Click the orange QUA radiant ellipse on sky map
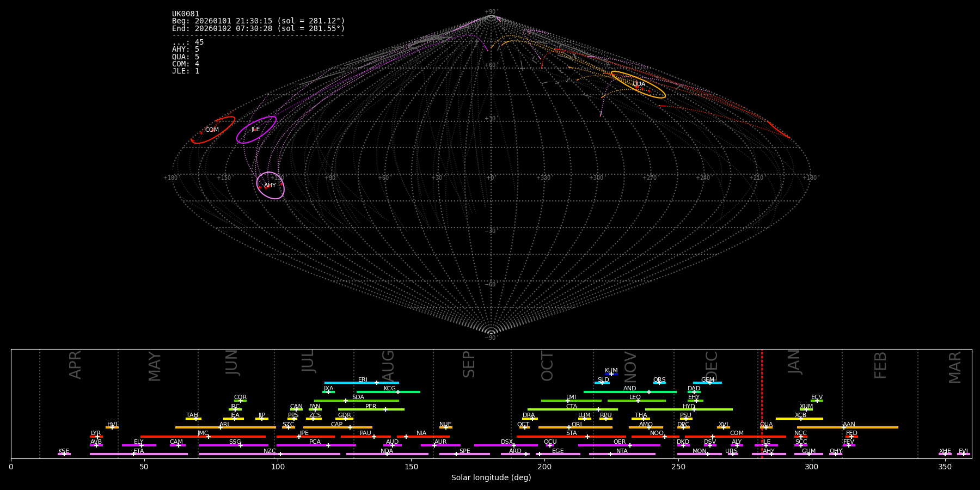The image size is (980, 490). pos(638,84)
